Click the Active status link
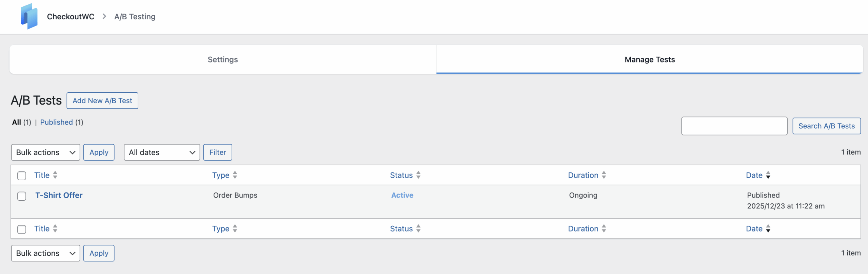Image resolution: width=868 pixels, height=274 pixels. [402, 195]
